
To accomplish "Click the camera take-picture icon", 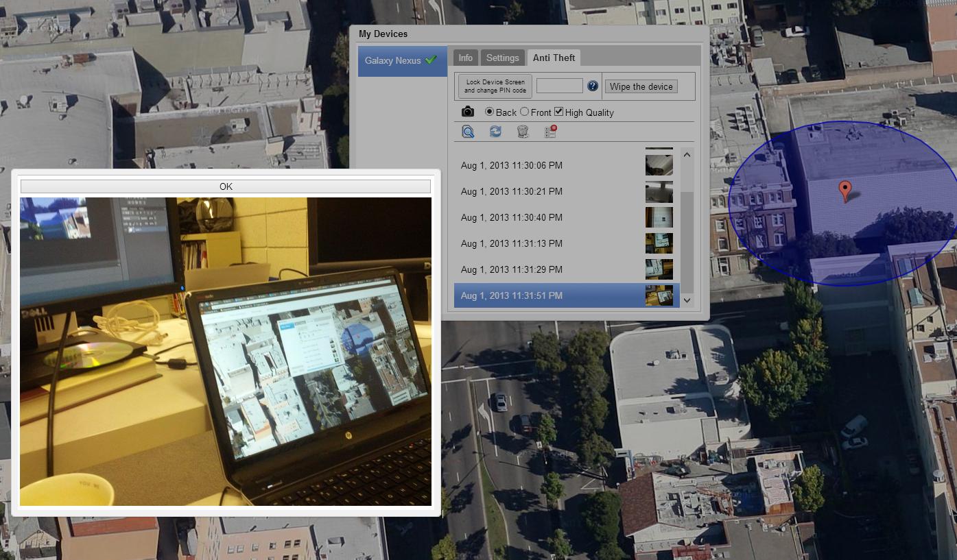I will (x=468, y=112).
